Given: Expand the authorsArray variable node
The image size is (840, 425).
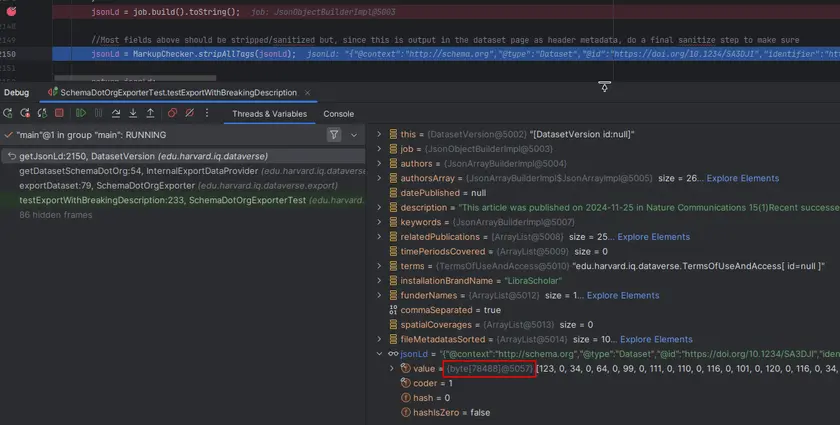Looking at the screenshot, I should click(379, 178).
